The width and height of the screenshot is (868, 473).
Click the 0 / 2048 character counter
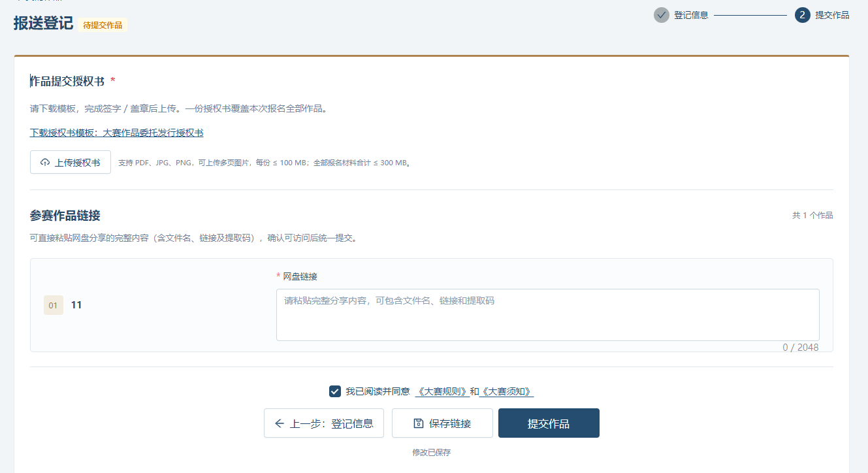801,348
